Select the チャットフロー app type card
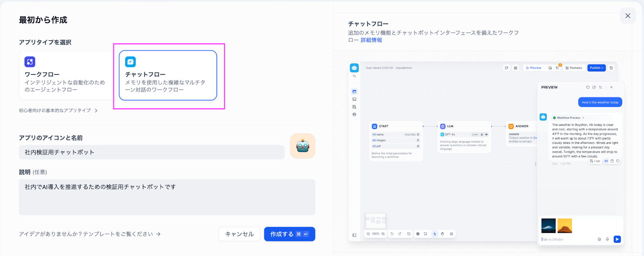Screen dimensions: 644x256 [x=168, y=75]
